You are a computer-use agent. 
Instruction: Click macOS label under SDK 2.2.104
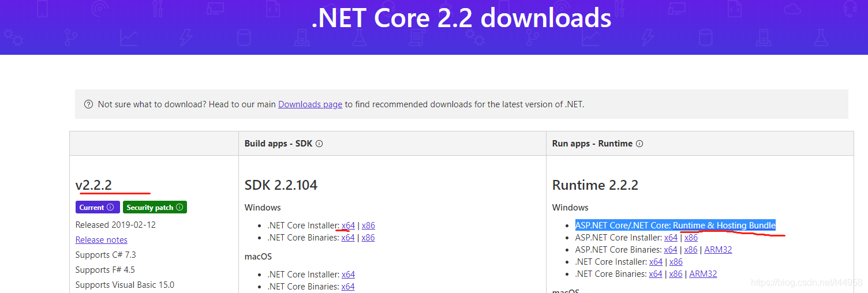point(258,256)
